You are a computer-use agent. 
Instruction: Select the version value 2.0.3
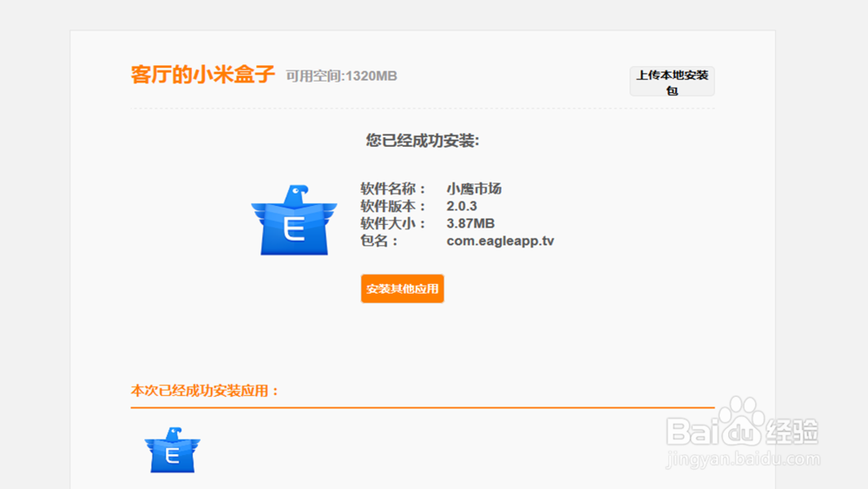[x=462, y=206]
